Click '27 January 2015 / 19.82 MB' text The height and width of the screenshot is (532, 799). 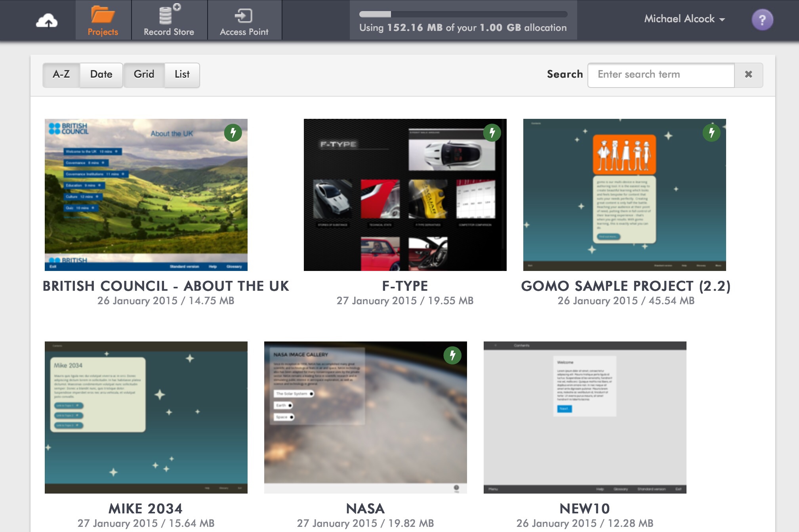pos(366,523)
